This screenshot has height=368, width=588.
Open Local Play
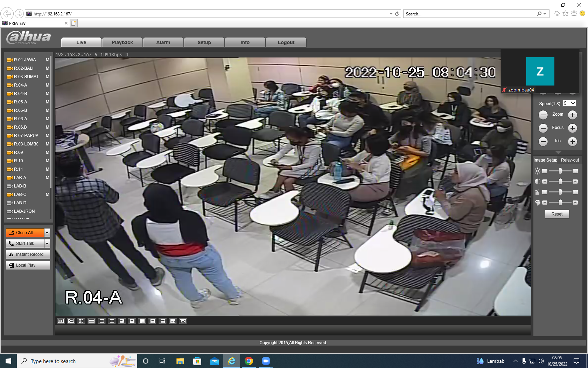pos(28,265)
